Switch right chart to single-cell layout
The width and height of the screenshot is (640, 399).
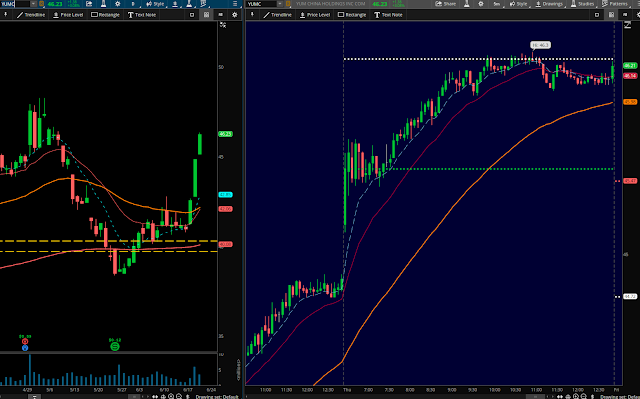597,15
